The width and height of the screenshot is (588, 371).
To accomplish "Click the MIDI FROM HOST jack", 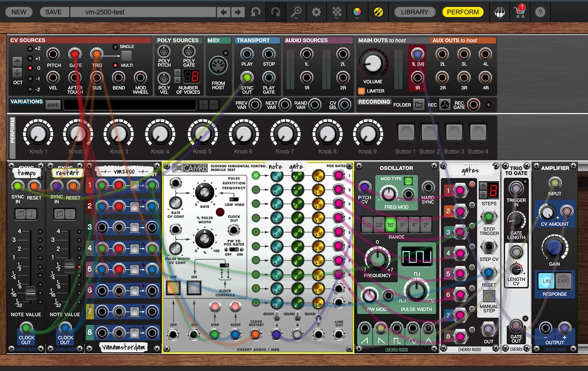I will [218, 66].
